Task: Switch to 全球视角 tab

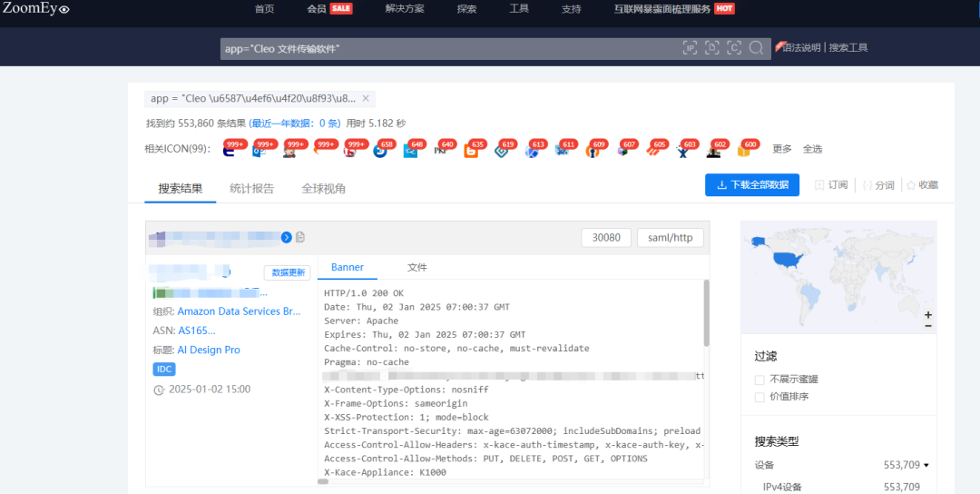Action: 323,188
